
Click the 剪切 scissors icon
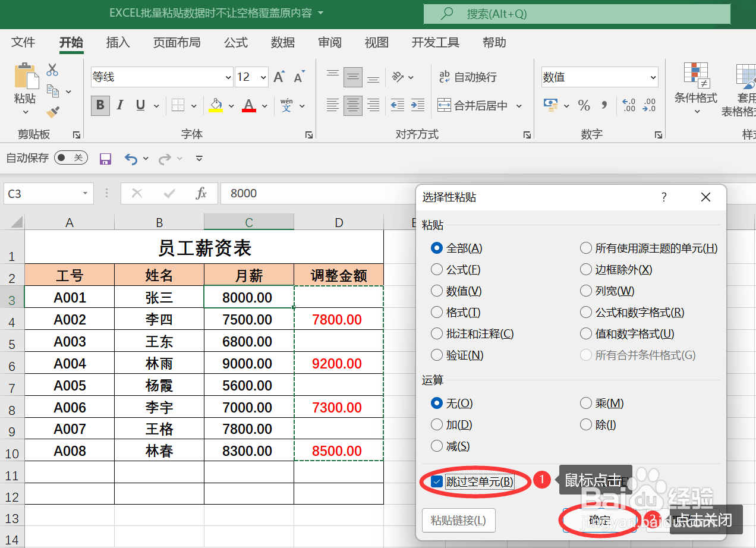tap(52, 70)
